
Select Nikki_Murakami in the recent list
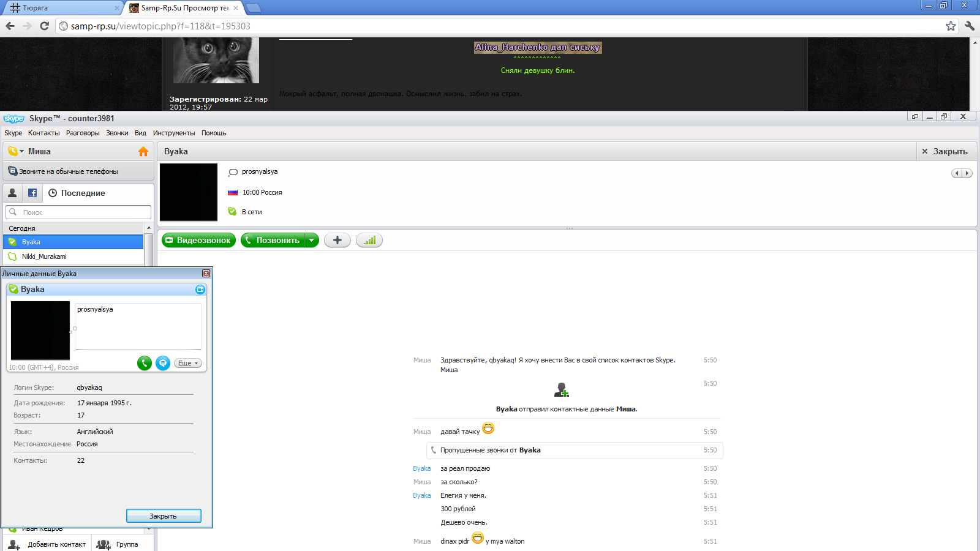click(x=73, y=257)
